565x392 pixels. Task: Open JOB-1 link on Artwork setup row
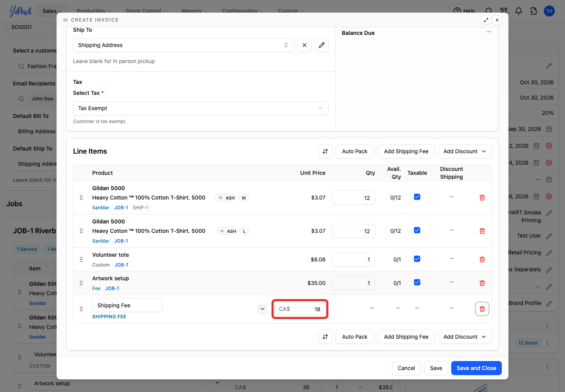[112, 289]
